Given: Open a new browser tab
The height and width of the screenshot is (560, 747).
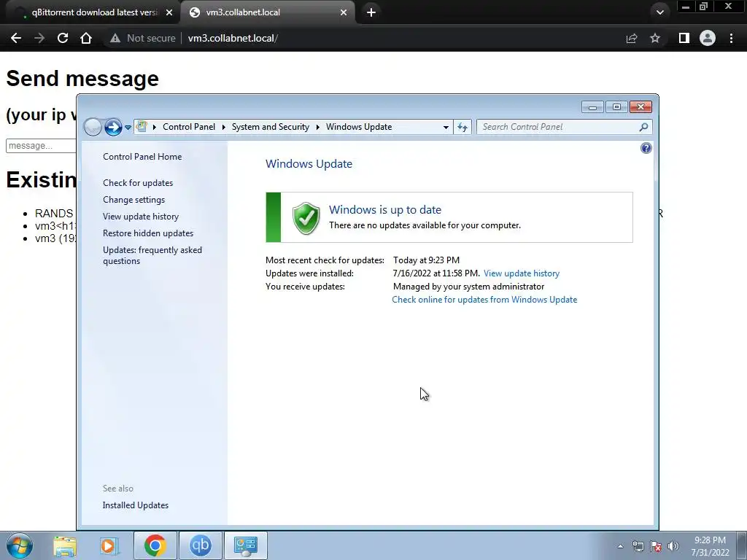Looking at the screenshot, I should [371, 12].
